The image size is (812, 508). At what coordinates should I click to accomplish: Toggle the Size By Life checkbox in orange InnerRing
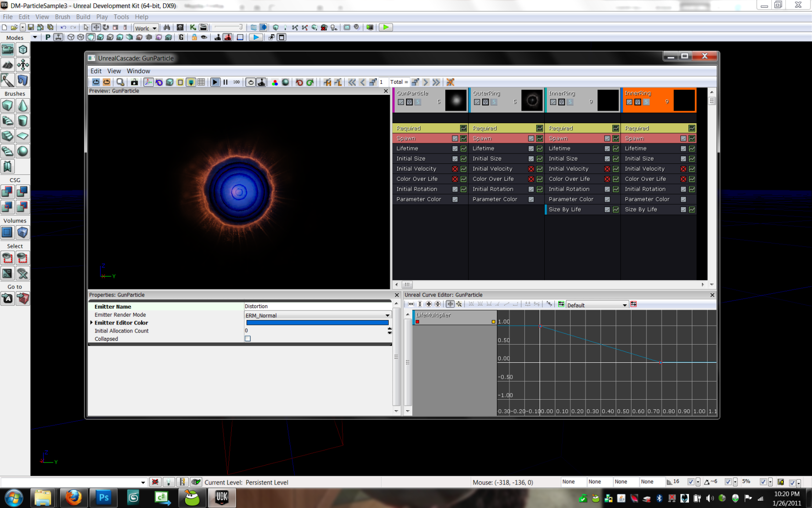683,209
